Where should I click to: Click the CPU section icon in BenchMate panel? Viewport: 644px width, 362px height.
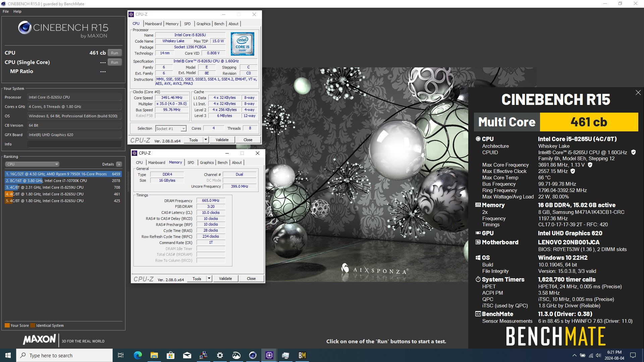tap(478, 139)
